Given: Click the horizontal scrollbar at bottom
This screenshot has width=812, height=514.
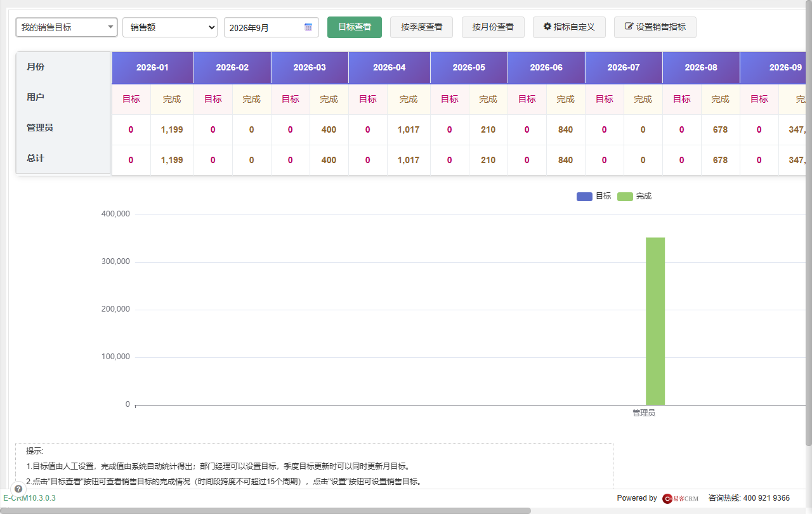Looking at the screenshot, I should click(x=265, y=510).
